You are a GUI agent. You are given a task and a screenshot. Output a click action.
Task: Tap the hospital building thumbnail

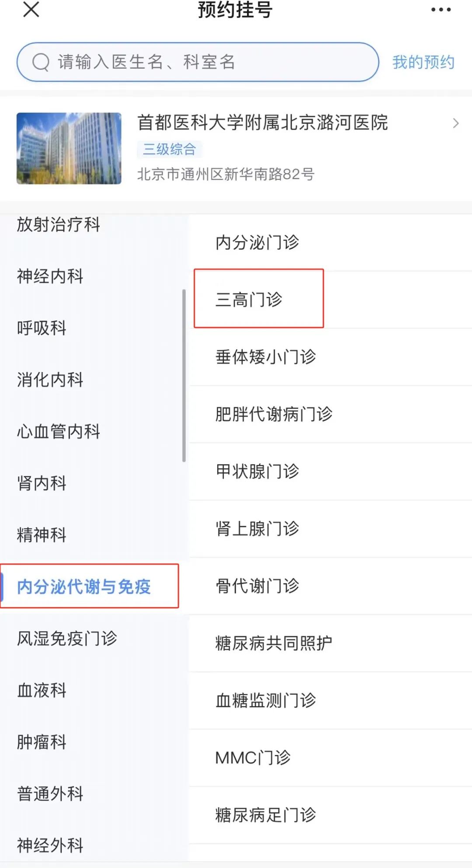tap(69, 148)
